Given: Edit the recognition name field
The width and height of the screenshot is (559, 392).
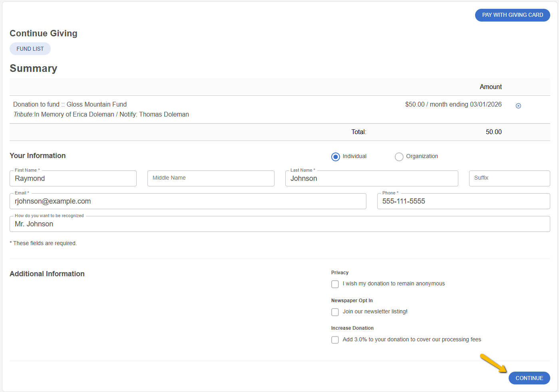Looking at the screenshot, I should click(280, 224).
